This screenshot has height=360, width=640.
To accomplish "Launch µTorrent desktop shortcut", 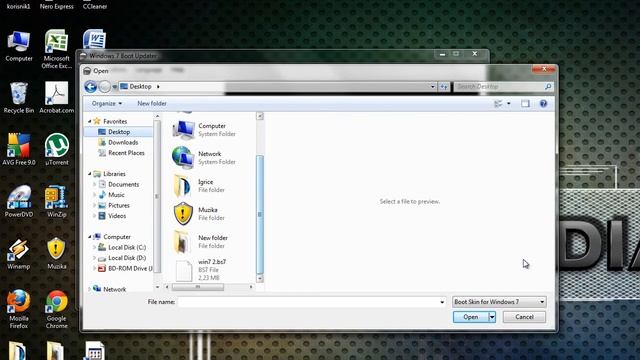I will [57, 149].
